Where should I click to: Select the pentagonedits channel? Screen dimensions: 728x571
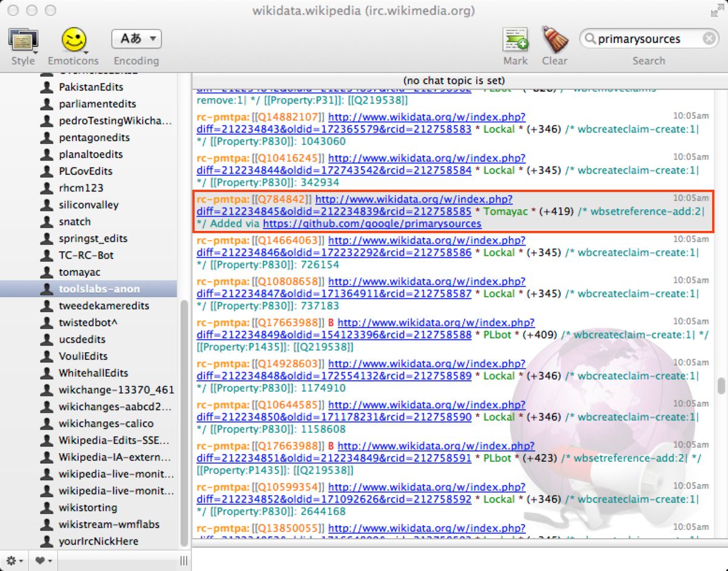pos(94,138)
